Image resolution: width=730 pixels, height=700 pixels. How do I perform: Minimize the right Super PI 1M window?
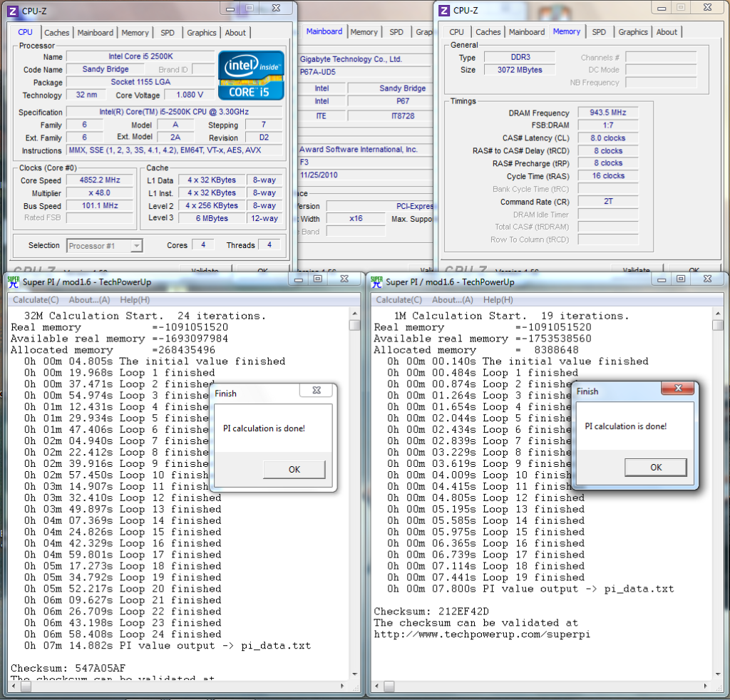[x=662, y=279]
